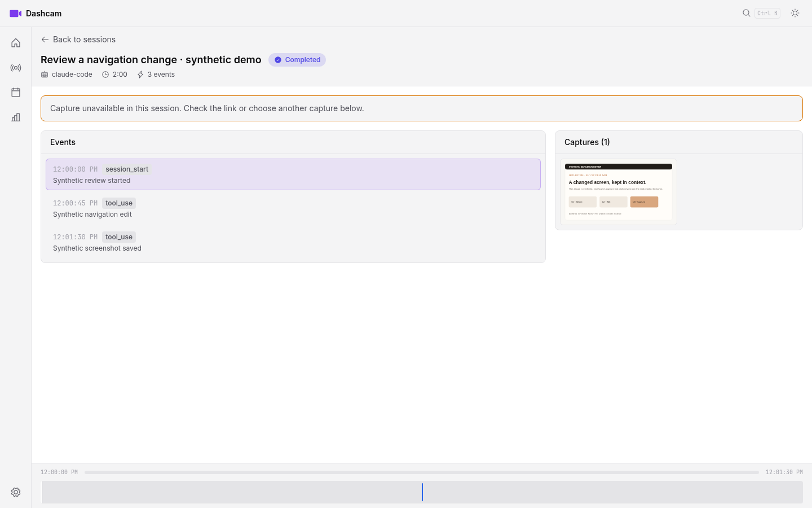Click the 12:00:00 PM timeline start label
This screenshot has width=812, height=508.
pos(59,472)
